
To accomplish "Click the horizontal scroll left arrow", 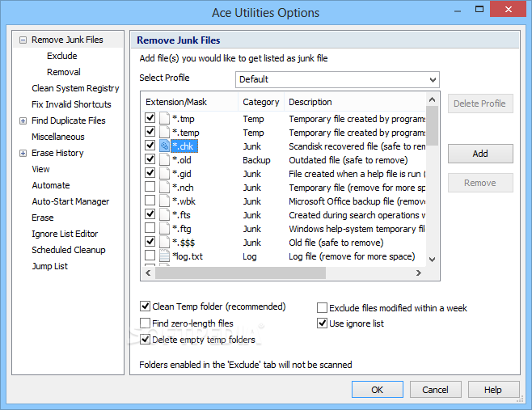I will (x=148, y=273).
